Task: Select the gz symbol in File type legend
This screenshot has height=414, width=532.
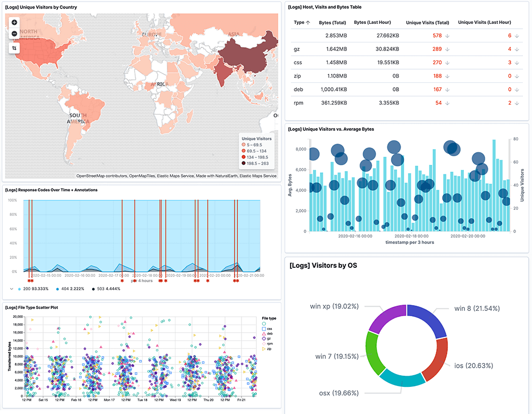Action: coord(264,339)
